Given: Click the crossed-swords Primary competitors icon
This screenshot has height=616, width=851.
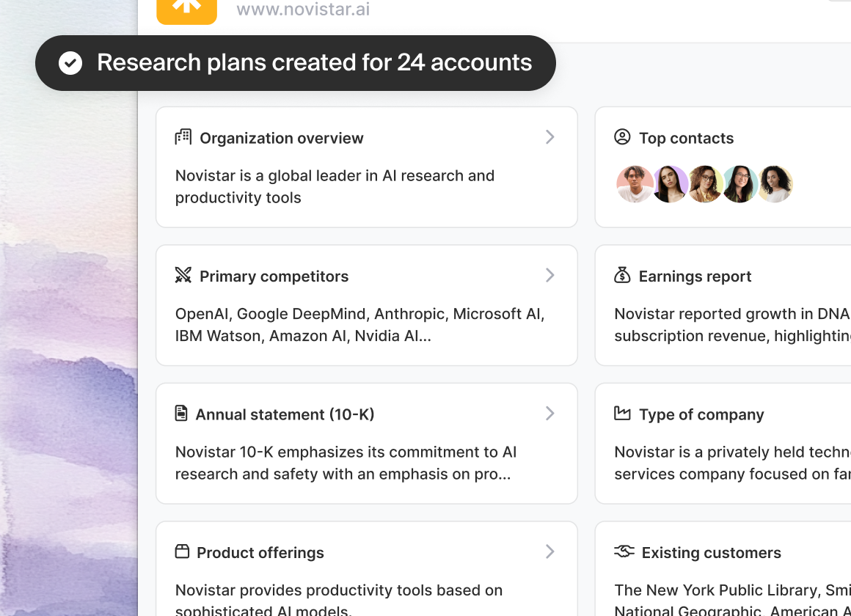Looking at the screenshot, I should coord(183,275).
